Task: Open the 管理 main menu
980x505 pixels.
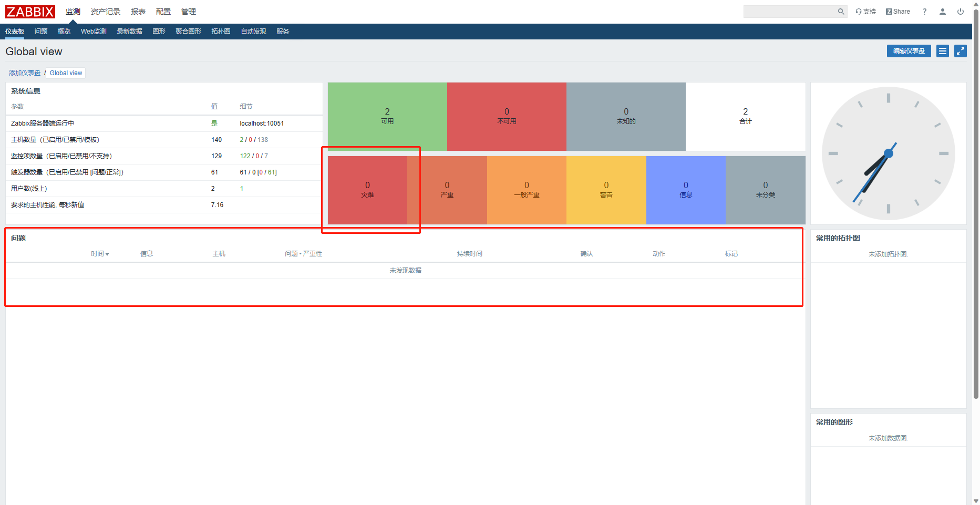Action: pos(189,12)
